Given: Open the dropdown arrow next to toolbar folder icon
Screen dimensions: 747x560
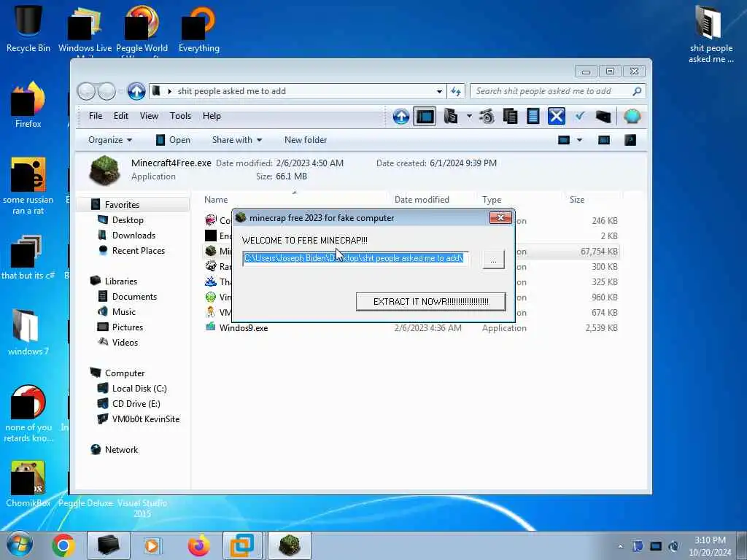Looking at the screenshot, I should coord(469,116).
